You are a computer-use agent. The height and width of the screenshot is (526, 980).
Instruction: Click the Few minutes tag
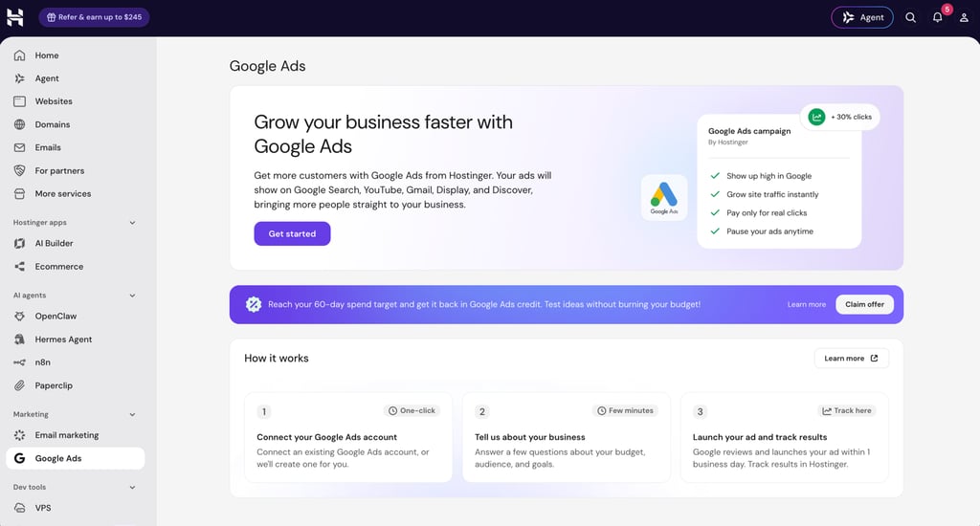[625, 410]
